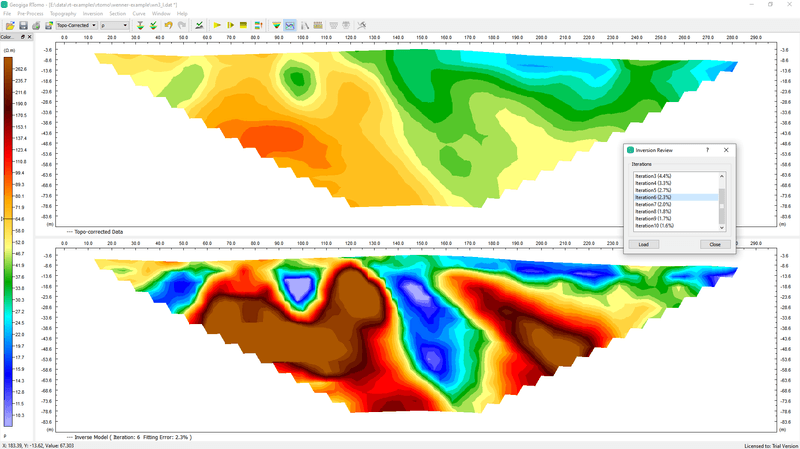
Task: Click Close button in Inversion Review dialog
Action: [x=714, y=244]
